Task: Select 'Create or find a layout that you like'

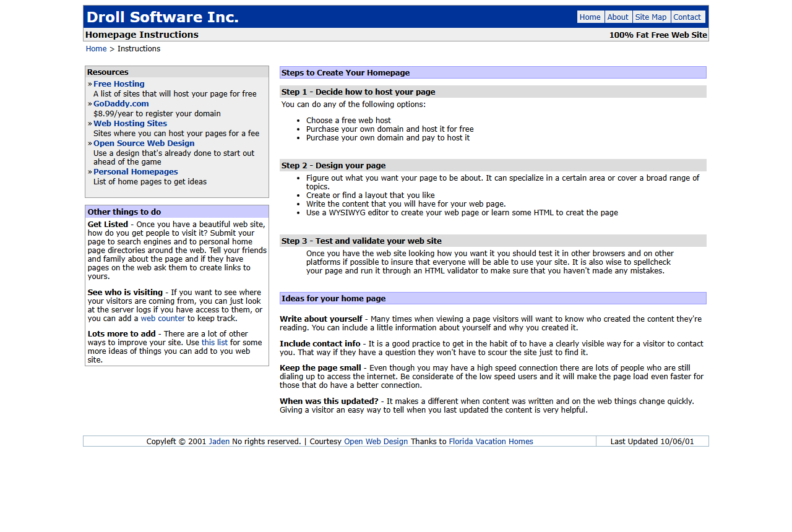Action: (x=371, y=195)
